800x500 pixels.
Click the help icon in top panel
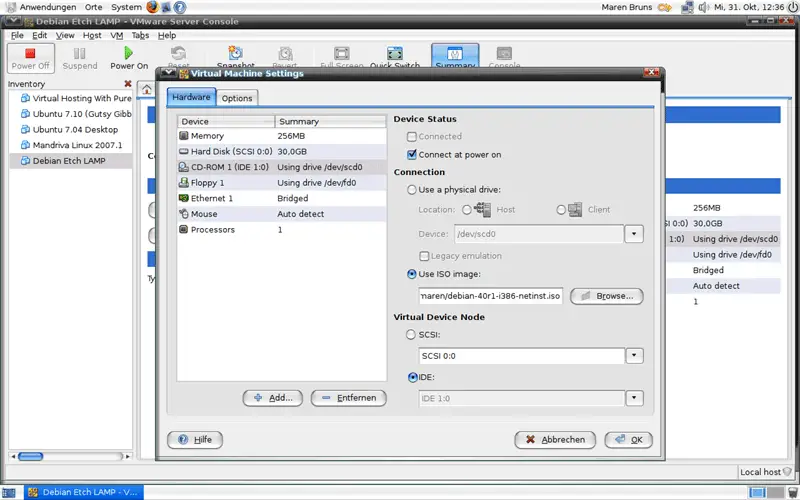pos(180,7)
